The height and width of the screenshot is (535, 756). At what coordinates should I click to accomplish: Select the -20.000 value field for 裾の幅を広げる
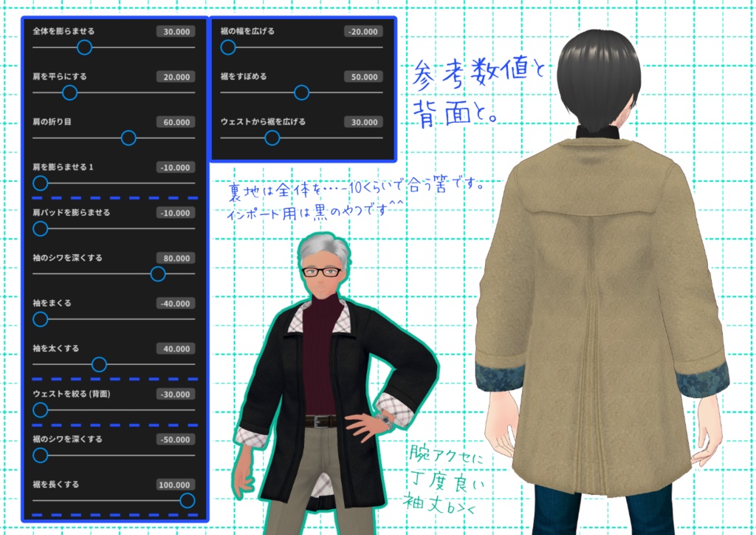click(x=362, y=31)
